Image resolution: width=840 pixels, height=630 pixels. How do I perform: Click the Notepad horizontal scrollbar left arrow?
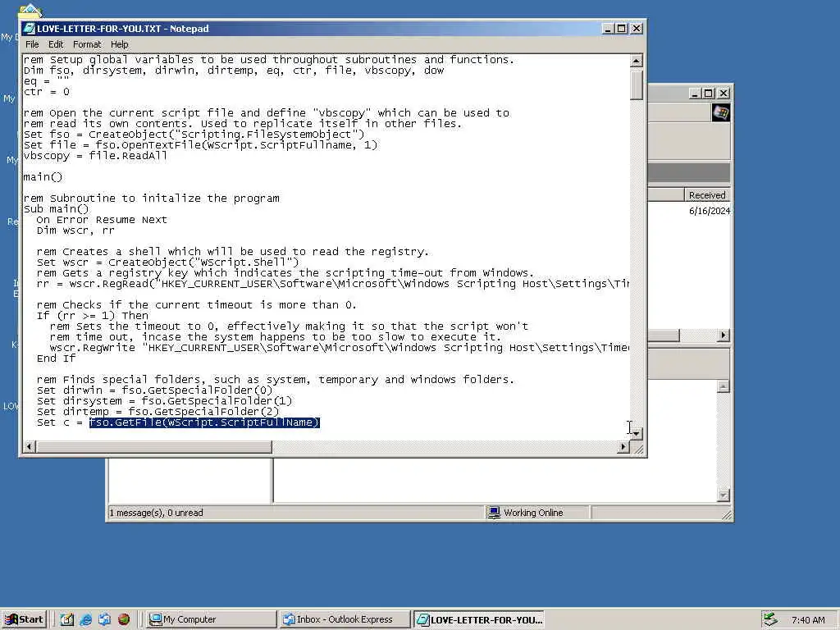pyautogui.click(x=30, y=446)
